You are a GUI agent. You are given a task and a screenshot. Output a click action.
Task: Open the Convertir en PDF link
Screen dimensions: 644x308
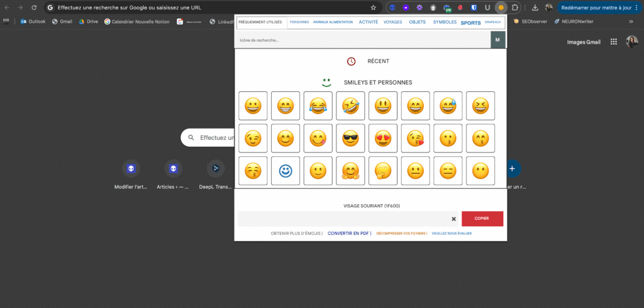348,233
